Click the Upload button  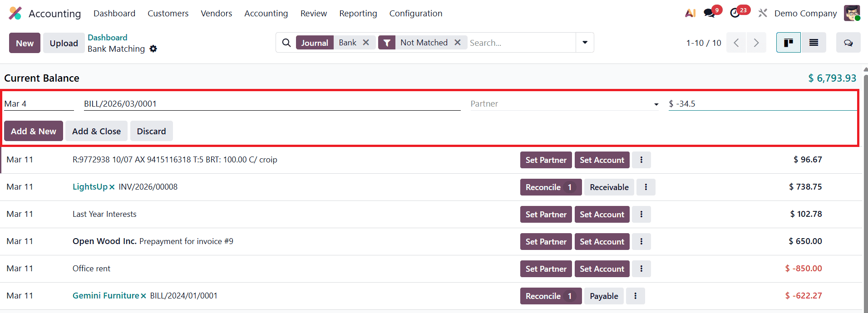click(64, 43)
